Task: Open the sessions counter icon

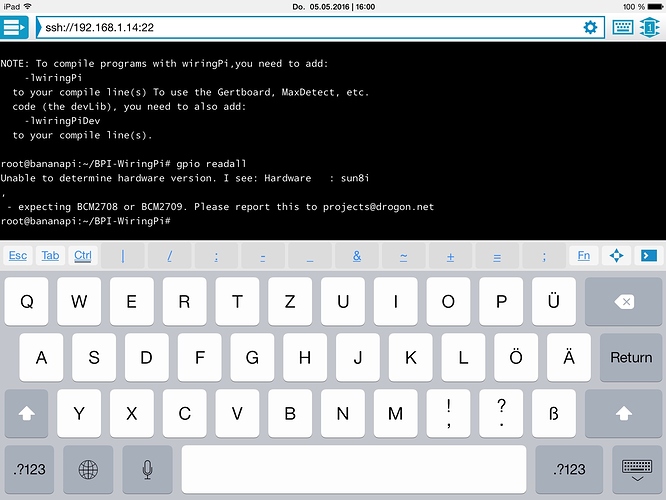Action: tap(649, 28)
